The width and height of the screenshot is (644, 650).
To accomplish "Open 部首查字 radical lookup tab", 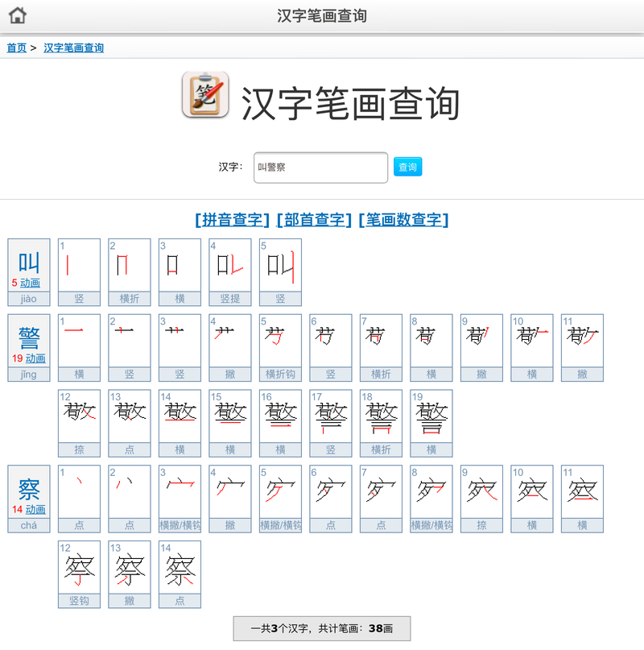I will point(314,220).
